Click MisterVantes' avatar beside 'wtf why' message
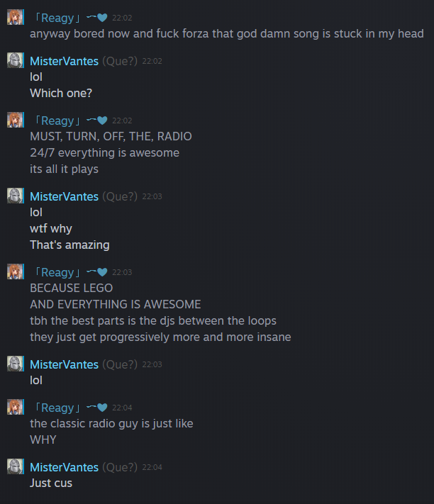The image size is (434, 504). tap(16, 196)
